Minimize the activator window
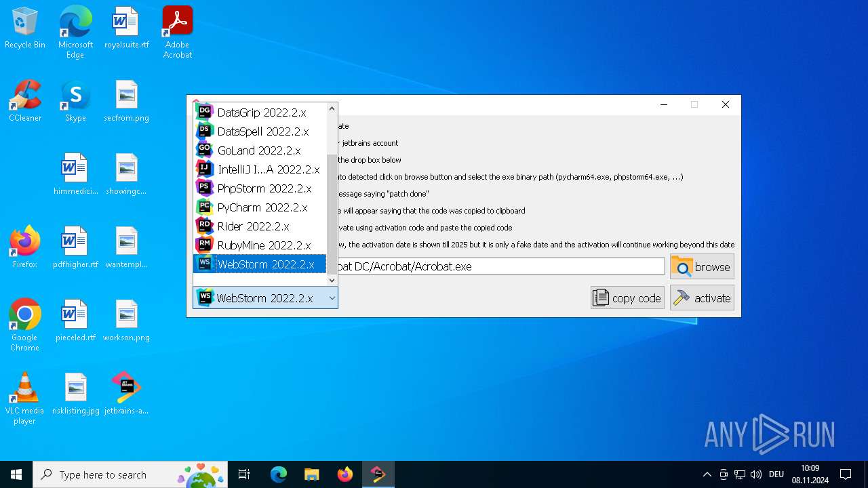Viewport: 868px width, 488px height. click(664, 105)
